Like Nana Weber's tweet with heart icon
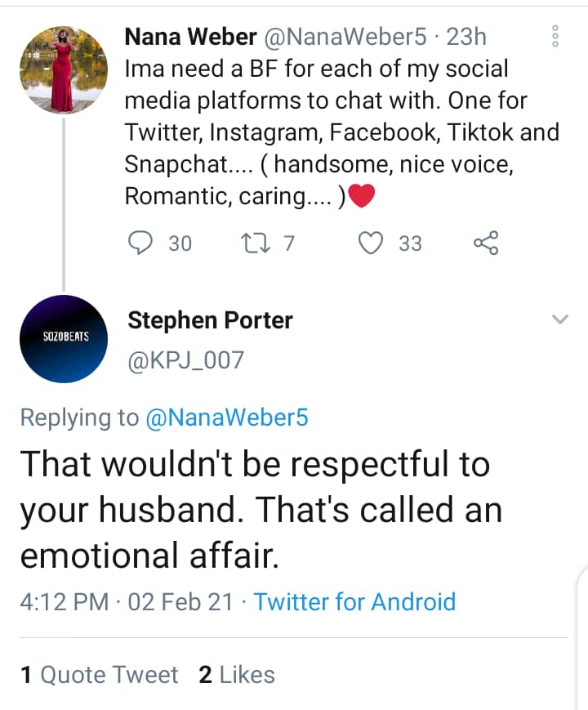This screenshot has height=710, width=588. point(372,243)
